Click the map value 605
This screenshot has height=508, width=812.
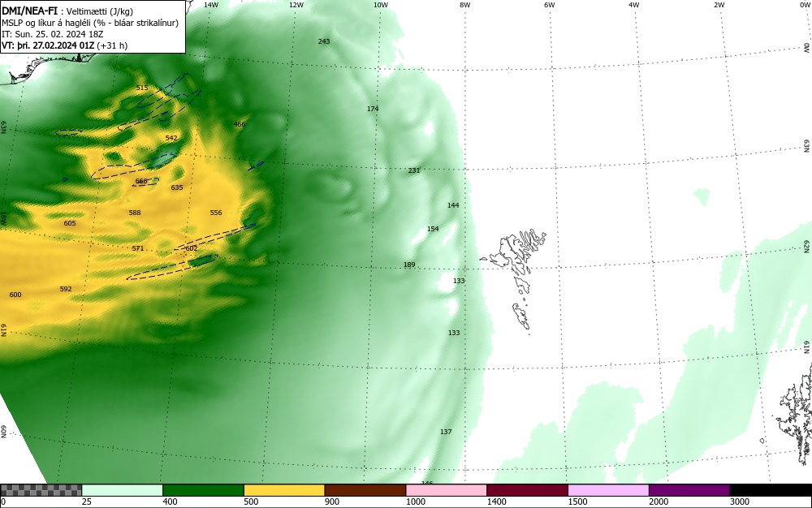(x=69, y=223)
